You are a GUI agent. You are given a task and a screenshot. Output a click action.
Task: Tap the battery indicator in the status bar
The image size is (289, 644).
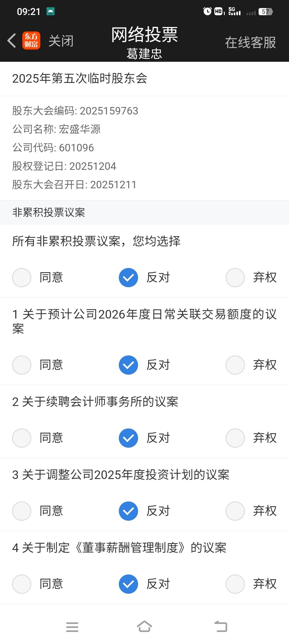click(x=265, y=12)
